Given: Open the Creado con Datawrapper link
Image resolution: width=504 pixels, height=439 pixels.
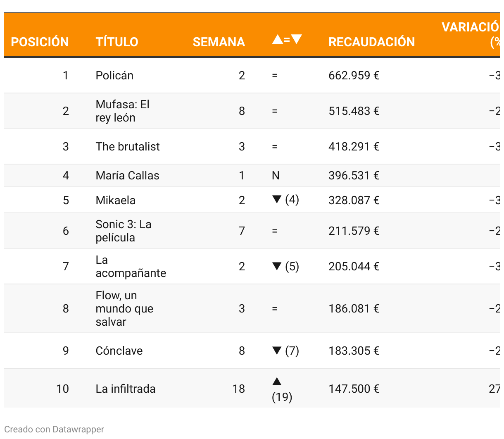Looking at the screenshot, I should [54, 429].
